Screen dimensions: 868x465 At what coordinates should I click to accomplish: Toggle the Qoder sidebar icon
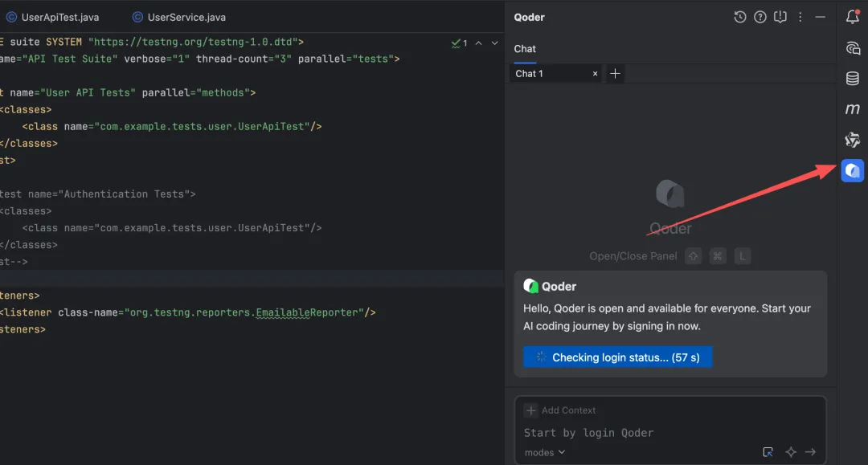tap(853, 171)
